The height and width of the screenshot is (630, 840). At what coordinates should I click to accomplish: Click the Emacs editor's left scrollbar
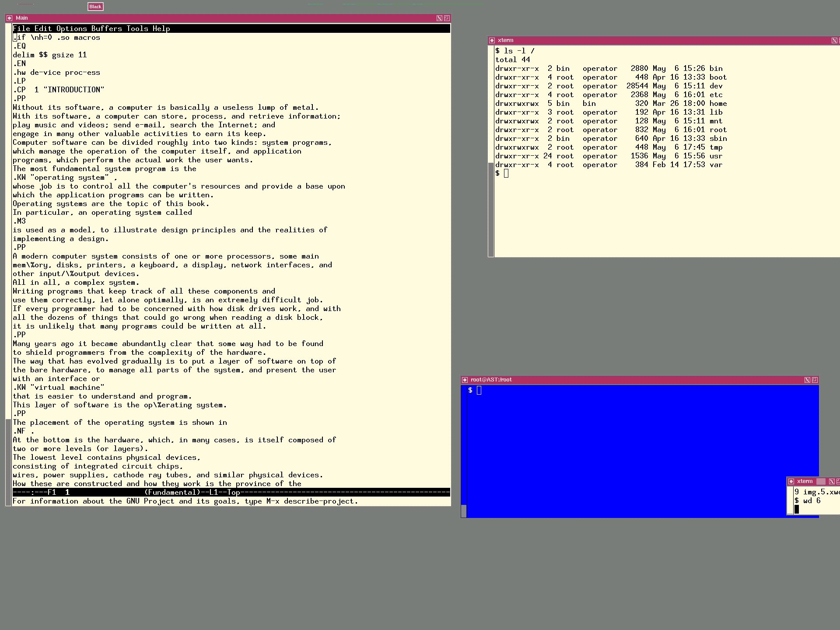click(x=8, y=219)
